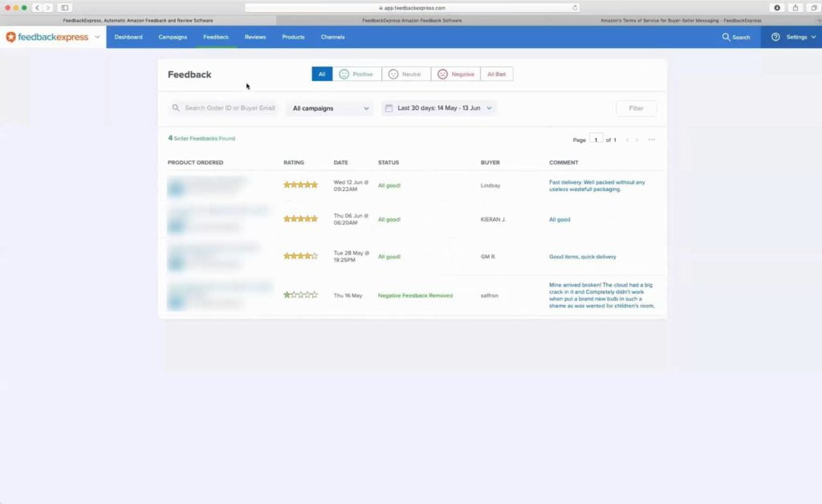Open the 'Mine arrived broken!' comment
Image resolution: width=822 pixels, height=504 pixels.
pos(602,295)
